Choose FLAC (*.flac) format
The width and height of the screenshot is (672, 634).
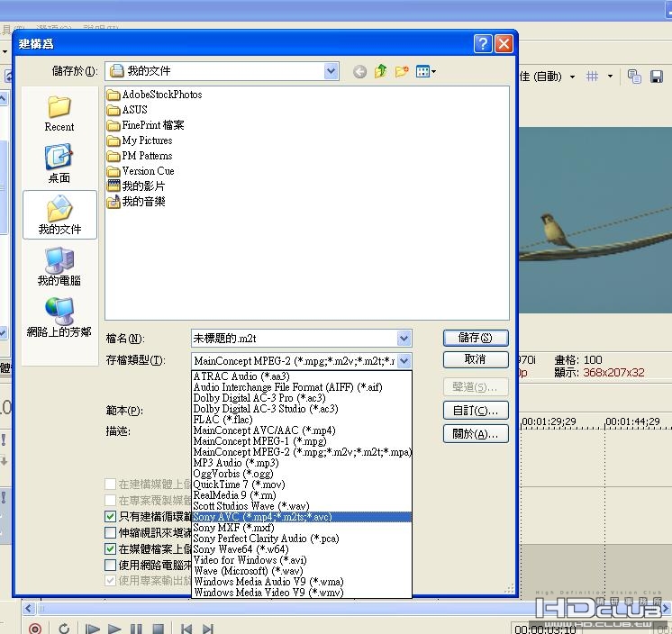point(302,420)
